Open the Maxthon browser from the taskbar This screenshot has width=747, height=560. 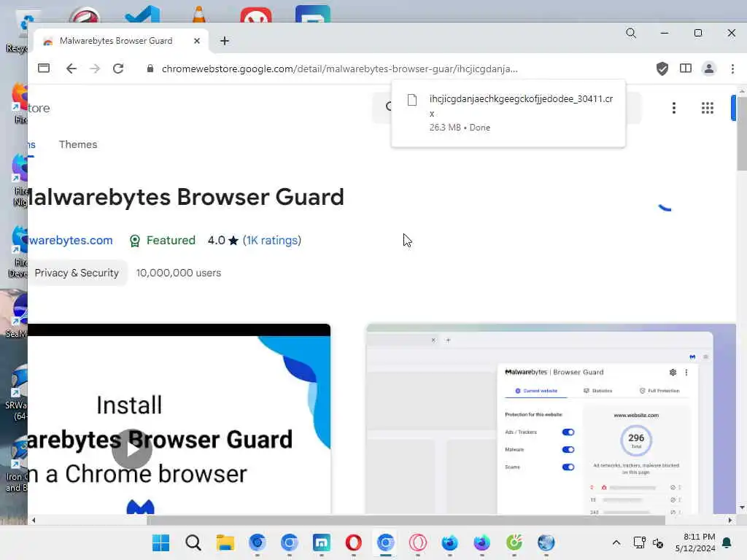321,542
